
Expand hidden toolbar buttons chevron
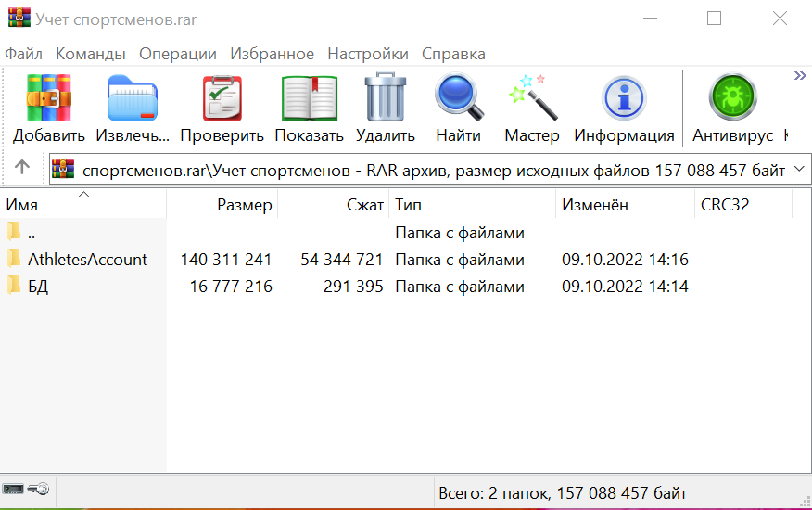[799, 76]
